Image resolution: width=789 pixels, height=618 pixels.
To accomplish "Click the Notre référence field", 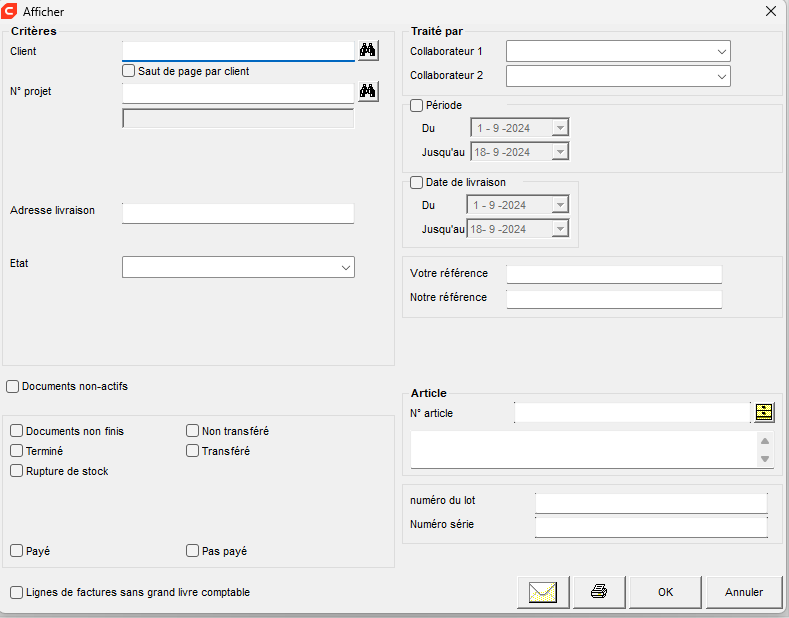I will [x=614, y=299].
